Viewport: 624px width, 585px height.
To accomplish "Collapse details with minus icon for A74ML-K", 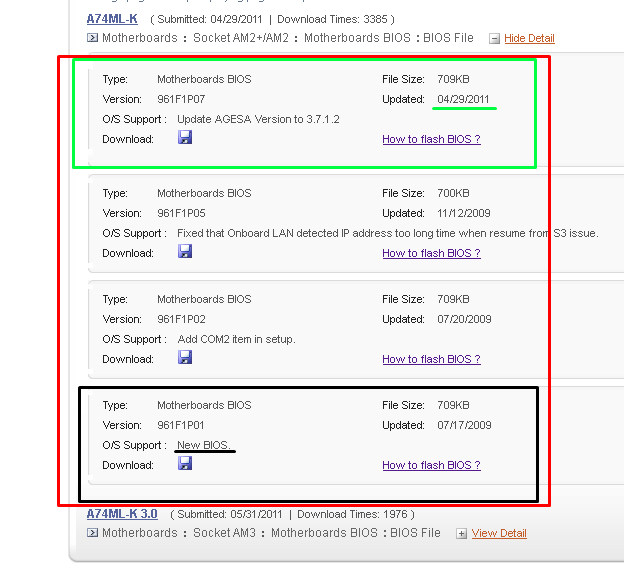I will (494, 39).
